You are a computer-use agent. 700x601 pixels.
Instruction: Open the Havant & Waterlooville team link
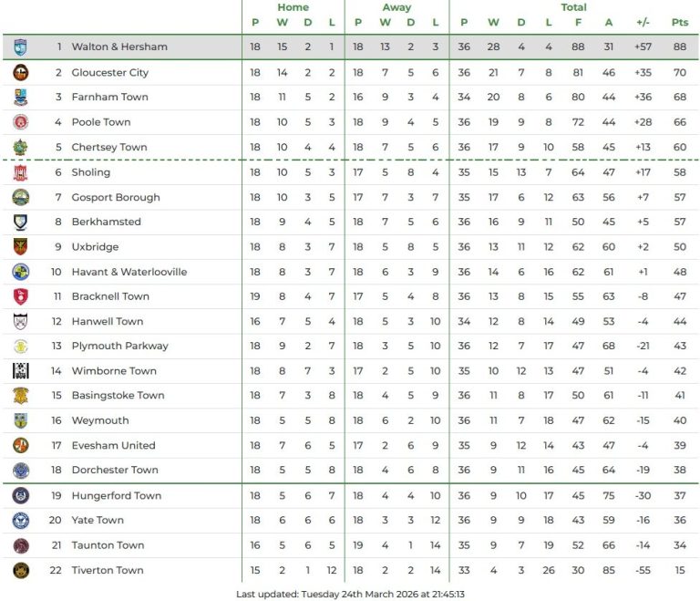(129, 272)
